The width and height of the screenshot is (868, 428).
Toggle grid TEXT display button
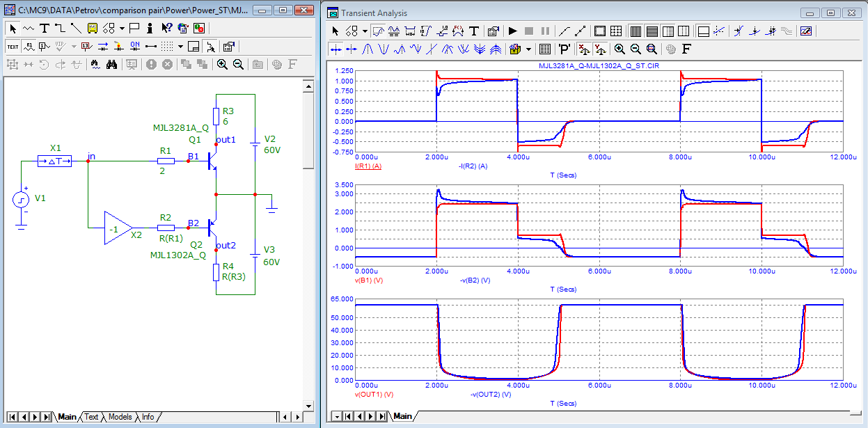click(x=13, y=47)
